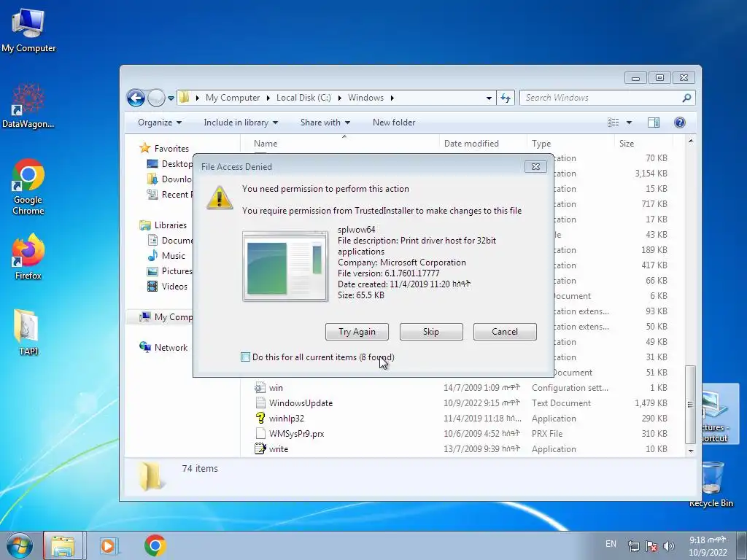The height and width of the screenshot is (560, 747).
Task: Click scrollbar down arrow in file list
Action: click(x=690, y=451)
